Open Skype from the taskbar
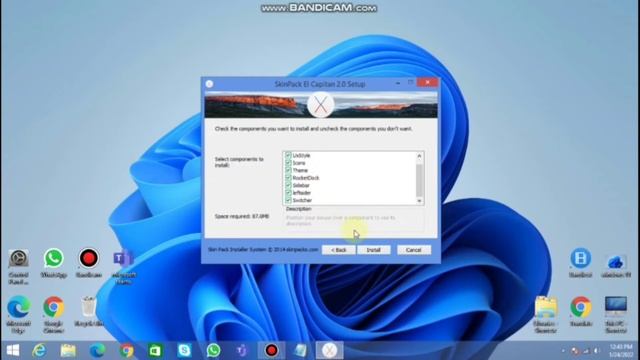The width and height of the screenshot is (640, 360). [184, 350]
